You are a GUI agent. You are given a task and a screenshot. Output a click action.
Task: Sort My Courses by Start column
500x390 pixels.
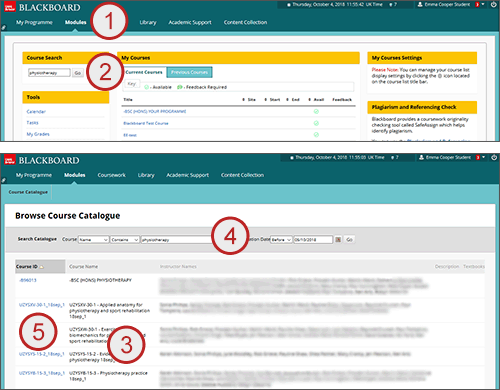272,100
